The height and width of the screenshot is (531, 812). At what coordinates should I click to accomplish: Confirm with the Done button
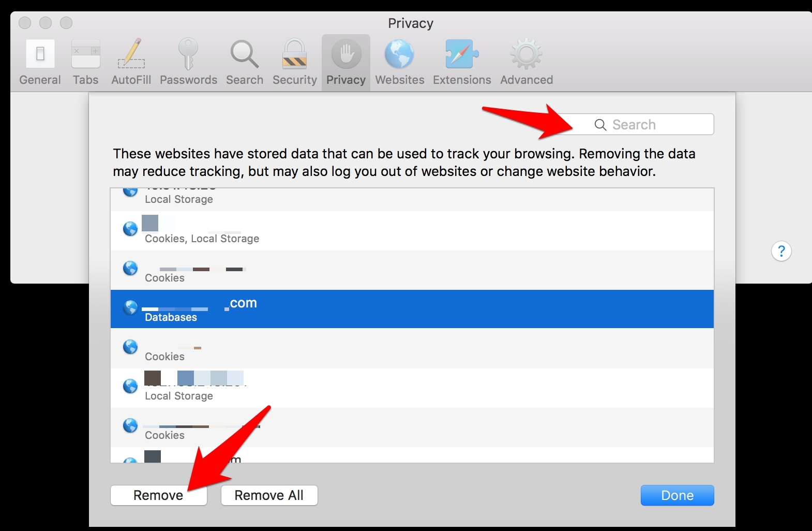tap(678, 495)
